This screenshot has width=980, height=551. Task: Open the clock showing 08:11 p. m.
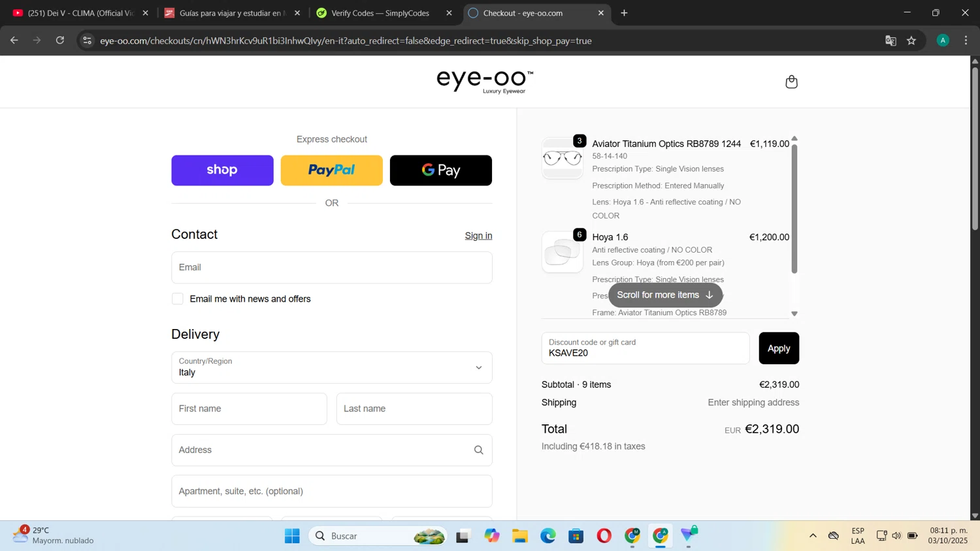(x=949, y=535)
